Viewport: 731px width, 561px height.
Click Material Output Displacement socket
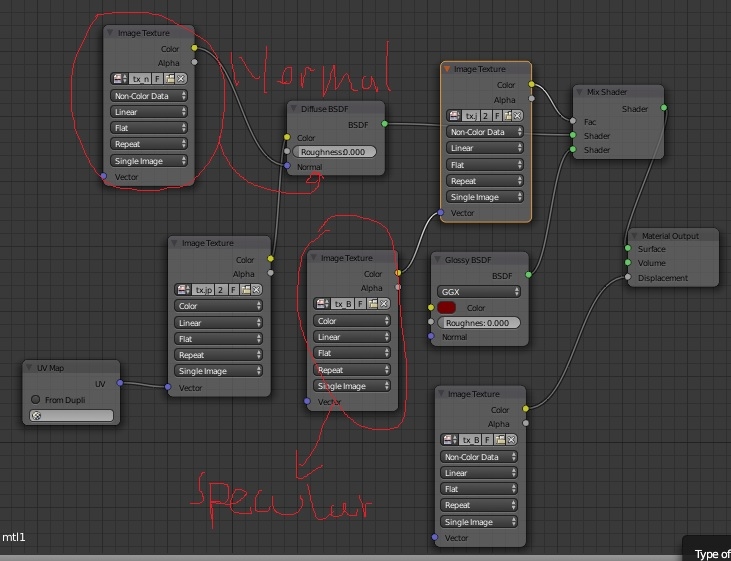coord(628,277)
